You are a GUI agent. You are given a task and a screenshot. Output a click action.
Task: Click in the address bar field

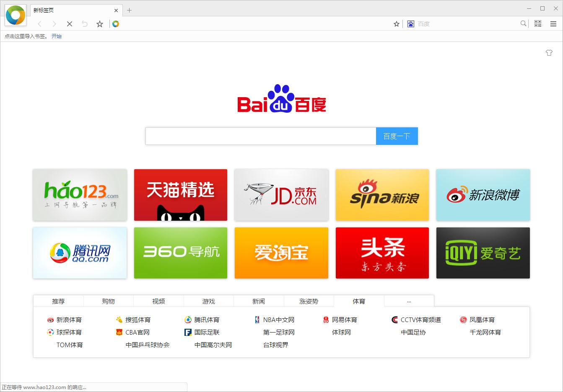click(x=256, y=24)
